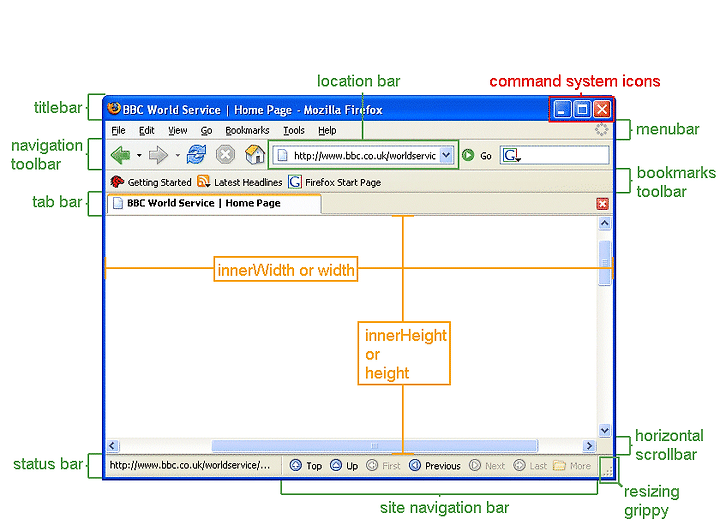The height and width of the screenshot is (531, 720).
Task: Close the tab with red X button
Action: pos(602,204)
